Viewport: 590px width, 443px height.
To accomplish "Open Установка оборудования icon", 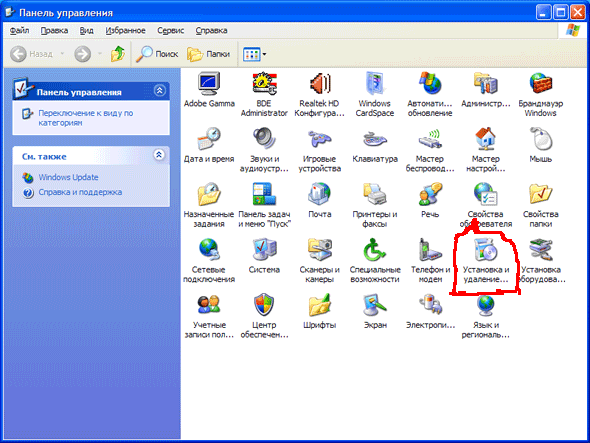I will coord(541,250).
